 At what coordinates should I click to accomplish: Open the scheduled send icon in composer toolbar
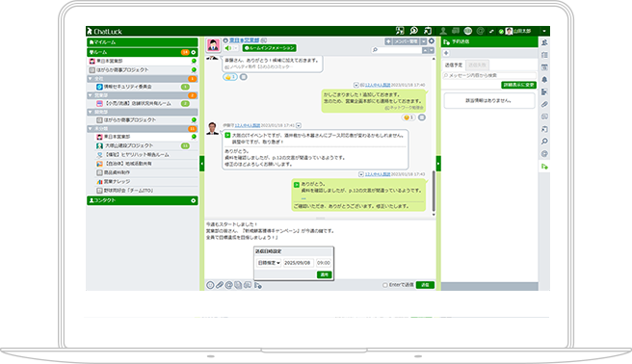258,285
